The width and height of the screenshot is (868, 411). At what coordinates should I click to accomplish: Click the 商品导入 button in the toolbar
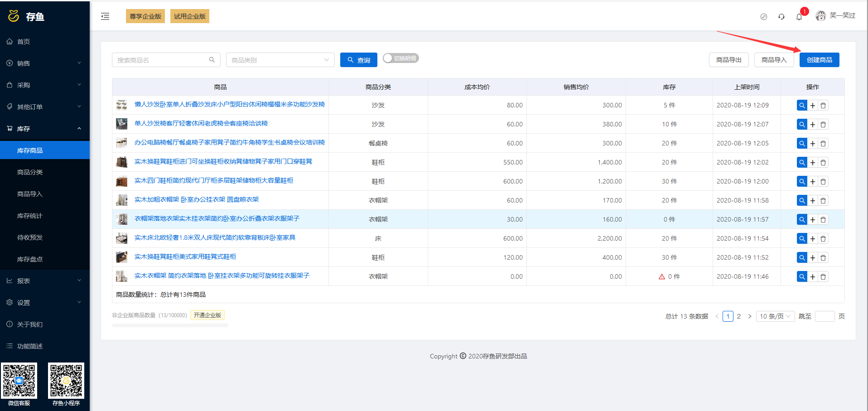(774, 60)
